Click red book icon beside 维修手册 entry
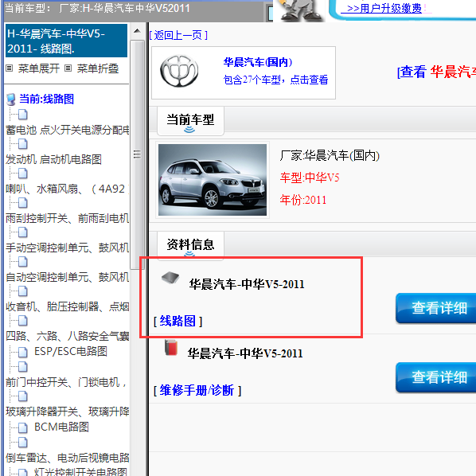Image resolution: width=476 pixels, height=476 pixels. click(171, 348)
